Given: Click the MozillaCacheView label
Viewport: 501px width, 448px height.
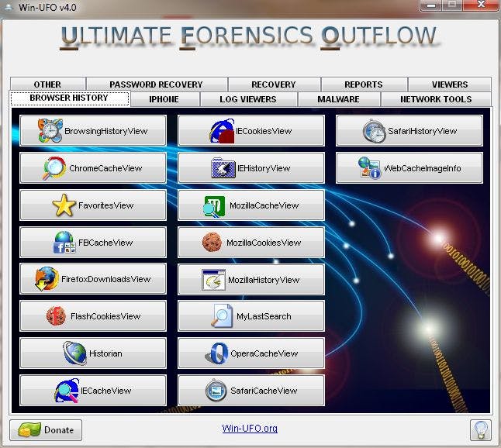Looking at the screenshot, I should (x=264, y=205).
